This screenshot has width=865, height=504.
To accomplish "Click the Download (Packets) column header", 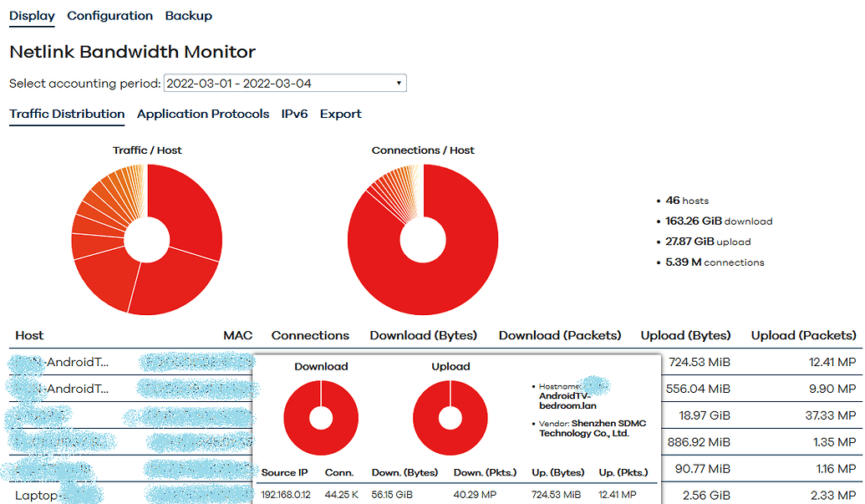I will (x=560, y=336).
